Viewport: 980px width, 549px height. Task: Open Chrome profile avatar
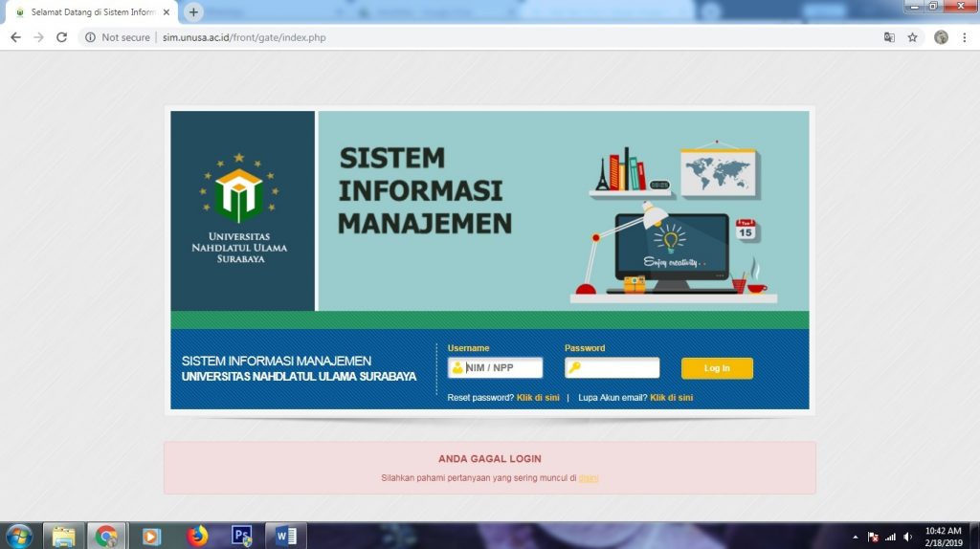pyautogui.click(x=941, y=37)
